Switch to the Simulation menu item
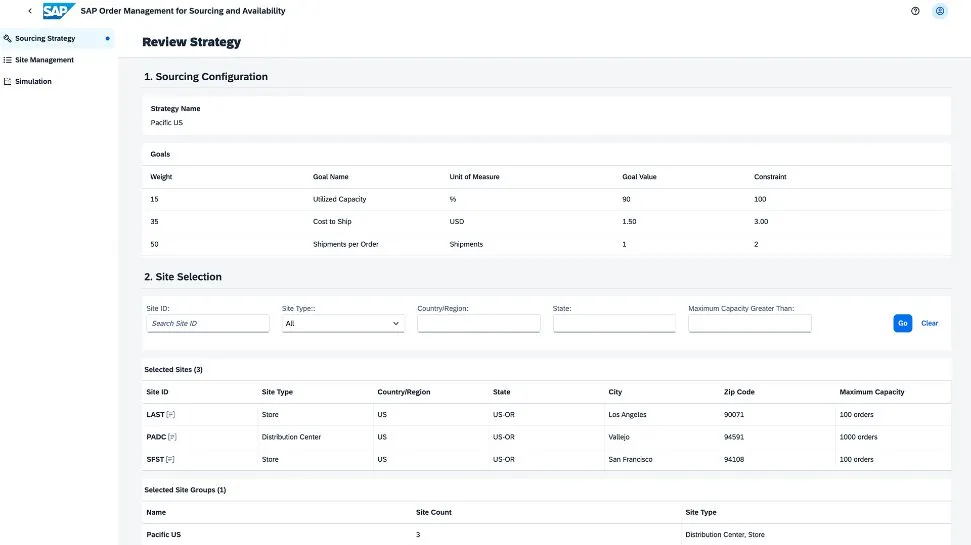This screenshot has width=971, height=545. 33,82
